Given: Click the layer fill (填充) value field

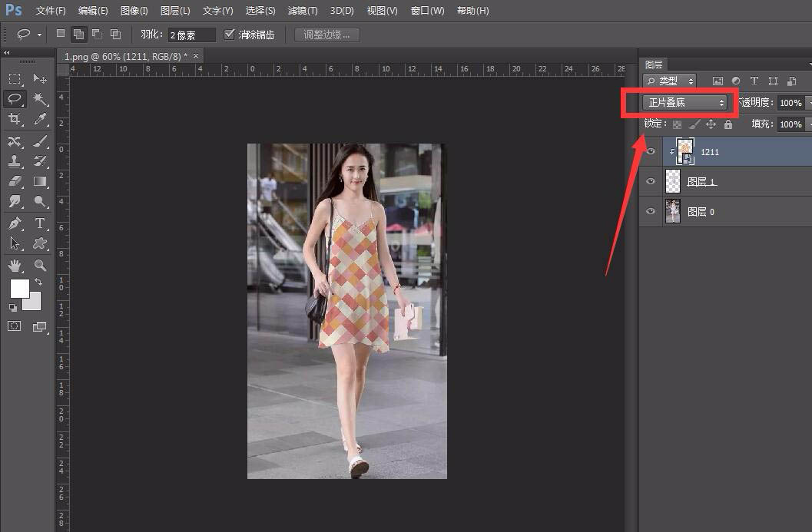Looking at the screenshot, I should click(790, 124).
